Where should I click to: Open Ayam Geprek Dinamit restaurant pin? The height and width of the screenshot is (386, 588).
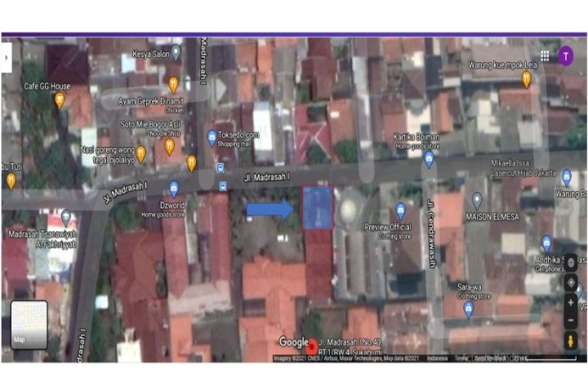pyautogui.click(x=173, y=84)
